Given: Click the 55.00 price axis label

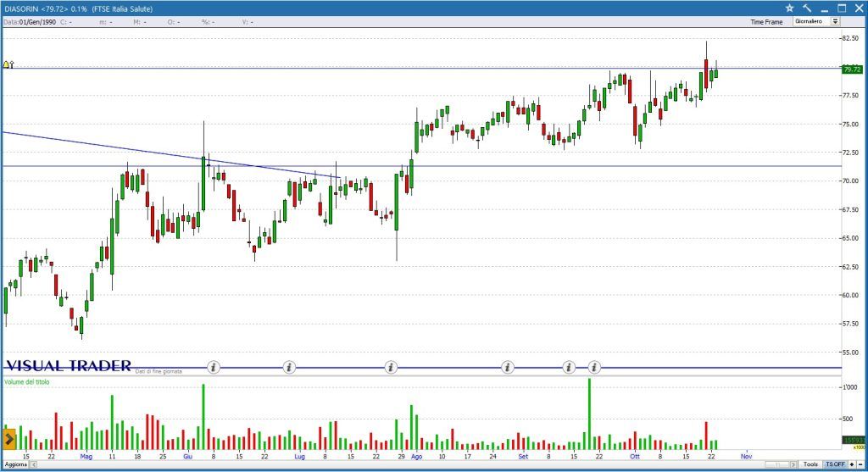Looking at the screenshot, I should (849, 352).
